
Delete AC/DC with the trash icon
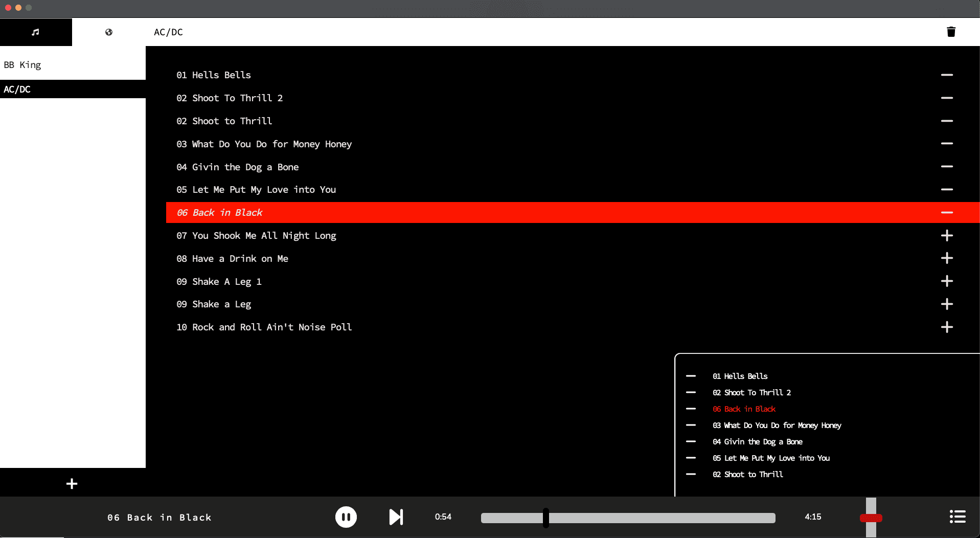point(951,32)
